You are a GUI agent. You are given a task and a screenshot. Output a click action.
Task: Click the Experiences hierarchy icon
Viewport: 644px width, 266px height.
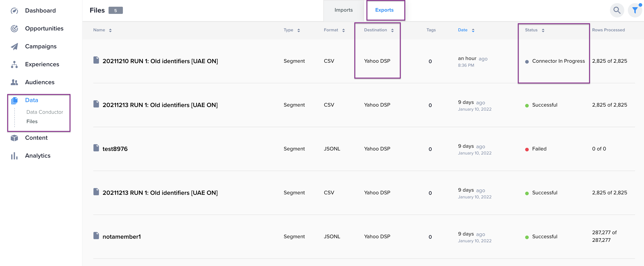click(x=14, y=64)
